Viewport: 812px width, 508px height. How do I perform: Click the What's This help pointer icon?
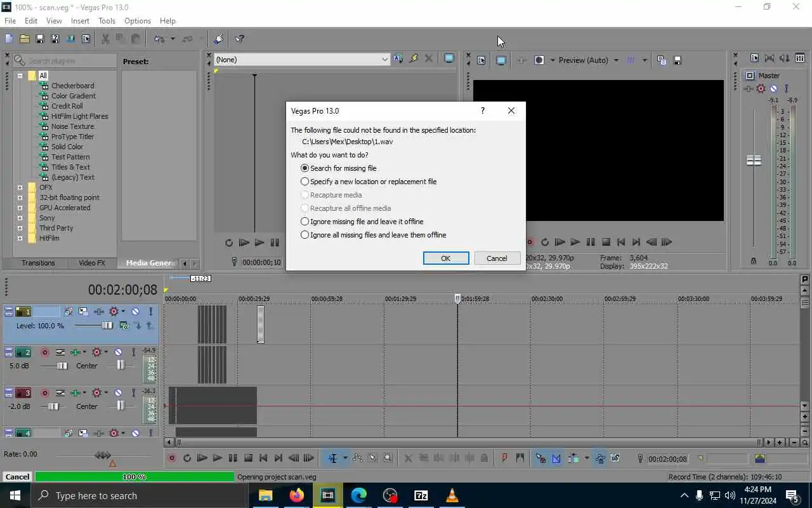point(239,39)
